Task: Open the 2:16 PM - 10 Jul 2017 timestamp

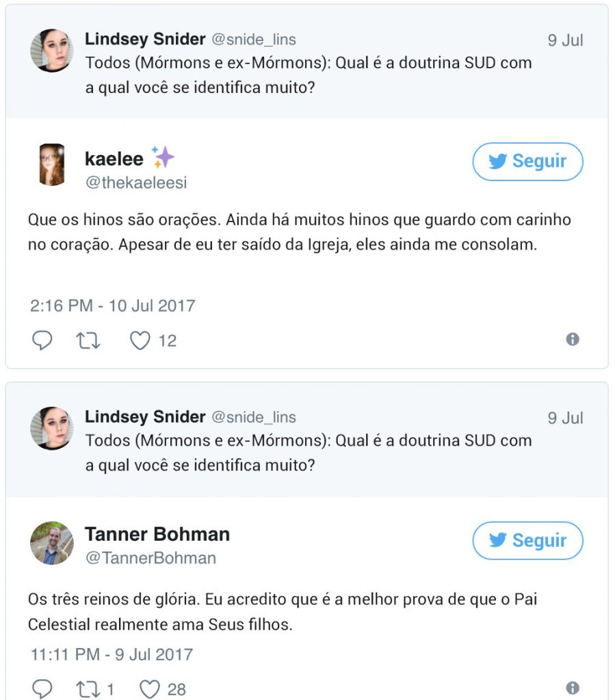Action: 113,306
